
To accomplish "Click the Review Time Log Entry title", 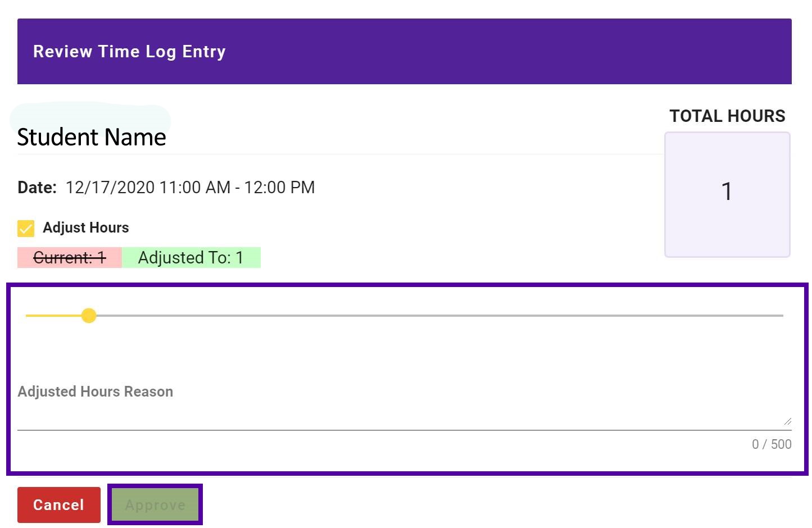I will pyautogui.click(x=129, y=51).
